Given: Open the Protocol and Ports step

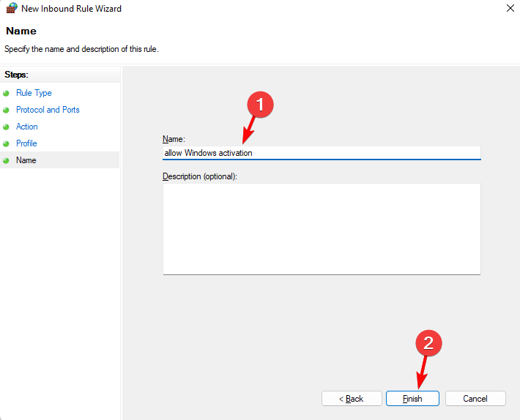Looking at the screenshot, I should [48, 110].
